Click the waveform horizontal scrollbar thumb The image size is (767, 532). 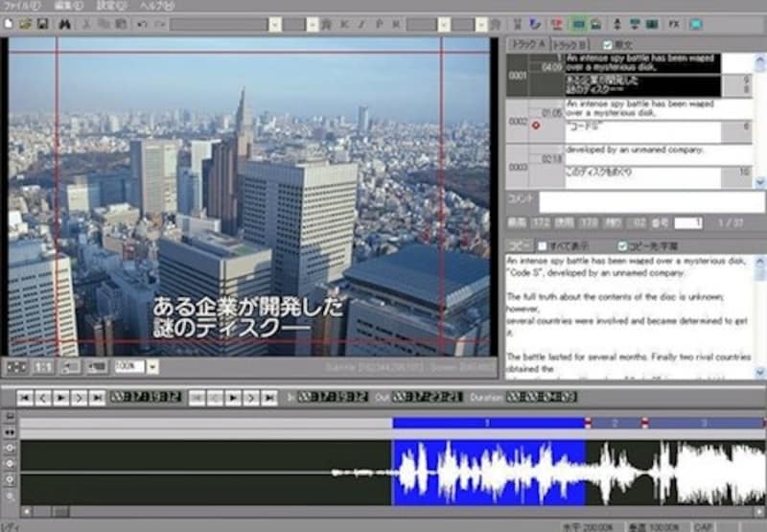tap(61, 512)
